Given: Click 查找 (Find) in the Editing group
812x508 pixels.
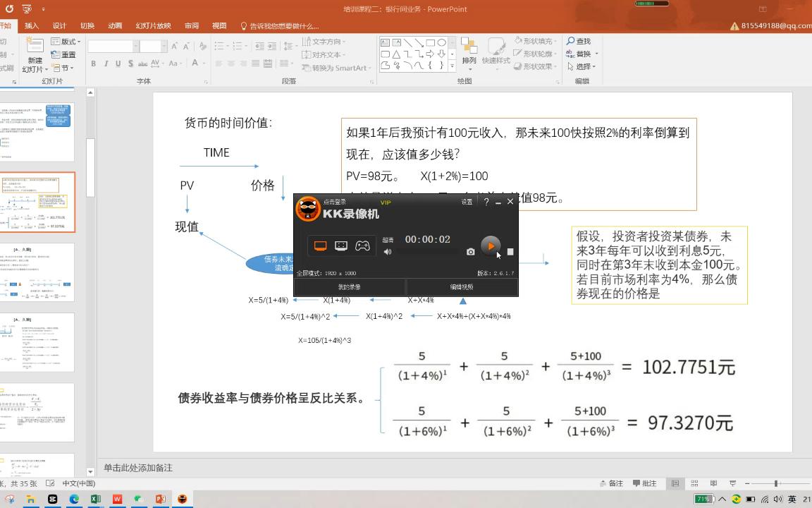Looking at the screenshot, I should (x=580, y=41).
